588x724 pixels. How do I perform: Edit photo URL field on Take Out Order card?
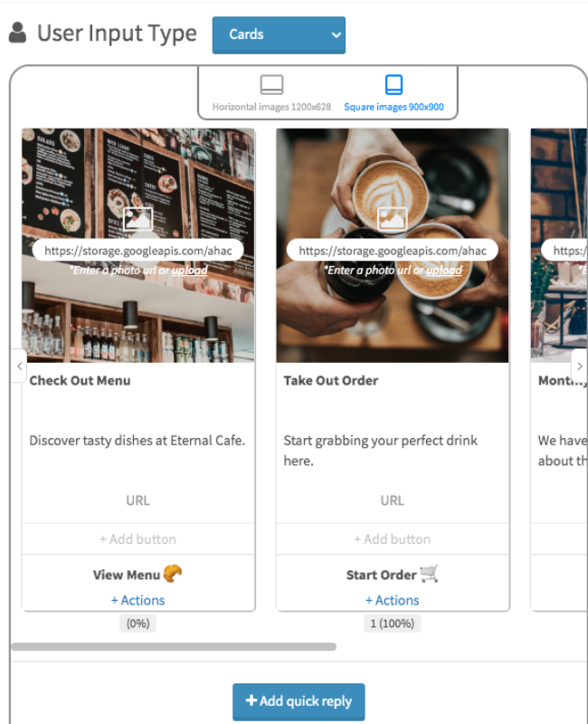(x=393, y=251)
